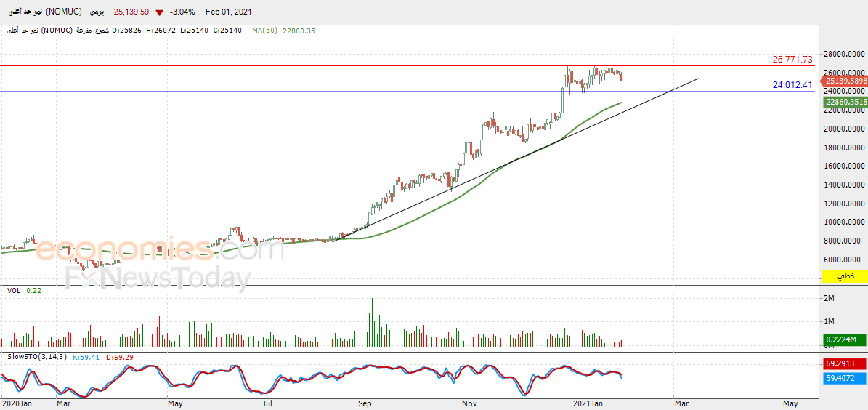Click the green MA(50) curve at its right end
The height and width of the screenshot is (410, 868).
point(620,102)
